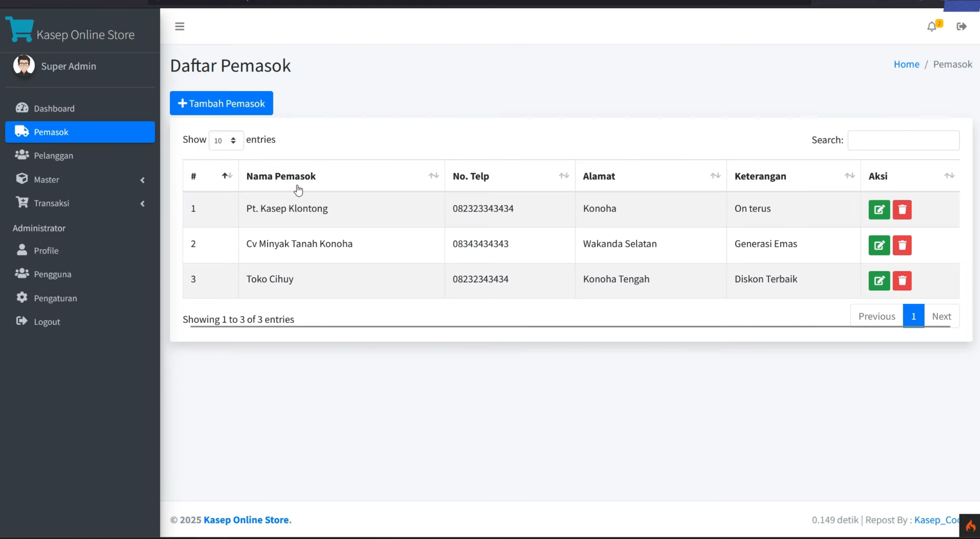Edit the Cv Minyak Tanah Konoha row
Viewport: 980px width, 539px height.
click(x=879, y=245)
